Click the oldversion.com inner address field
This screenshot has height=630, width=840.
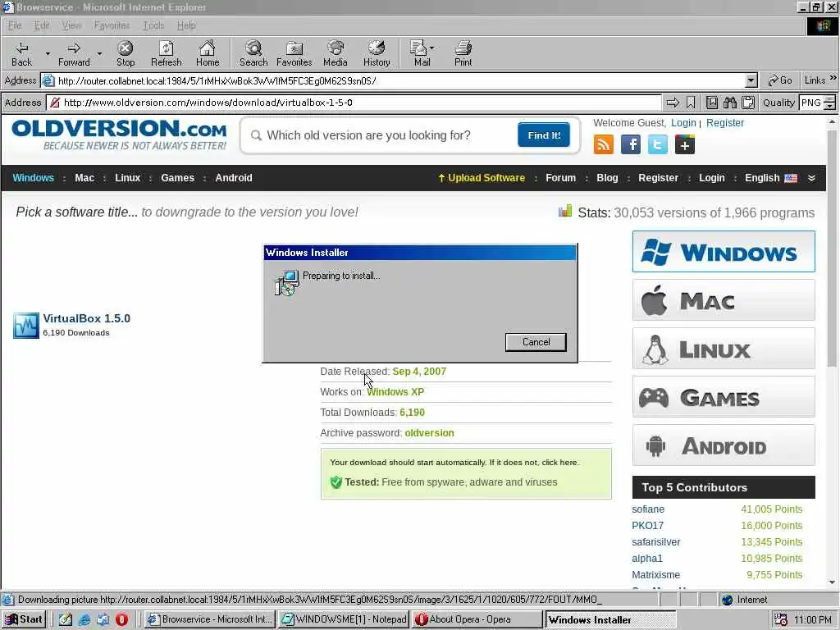[354, 103]
